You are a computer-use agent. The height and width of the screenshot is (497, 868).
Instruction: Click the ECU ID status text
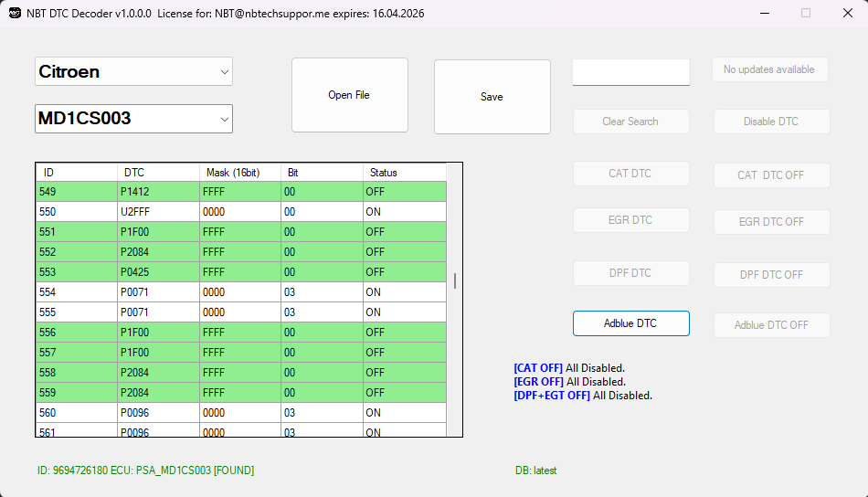point(145,471)
